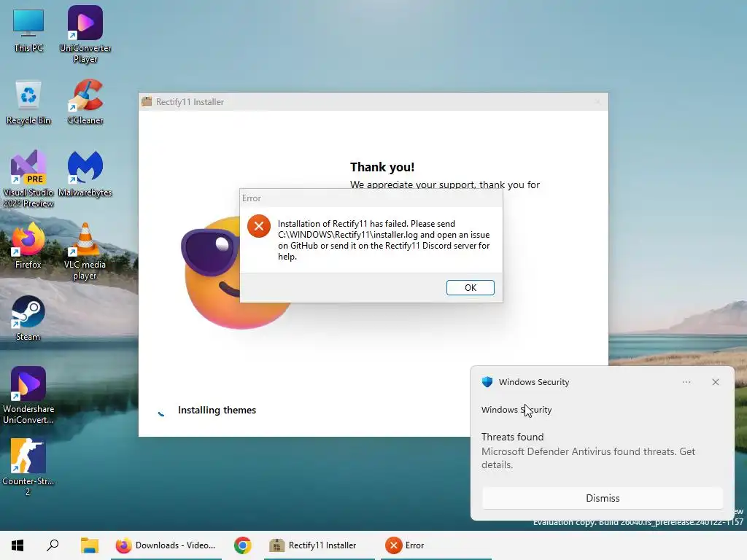Click the Rectify11 Installer title bar icon
This screenshot has width=747, height=560.
pos(147,101)
